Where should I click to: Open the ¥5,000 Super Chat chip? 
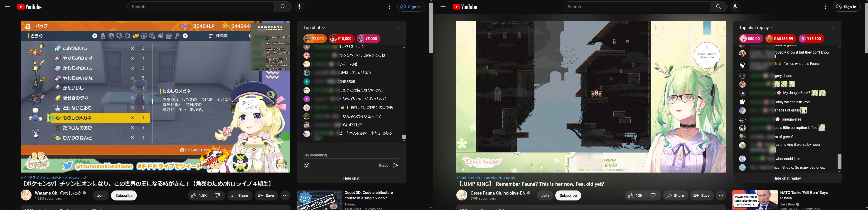pos(369,39)
